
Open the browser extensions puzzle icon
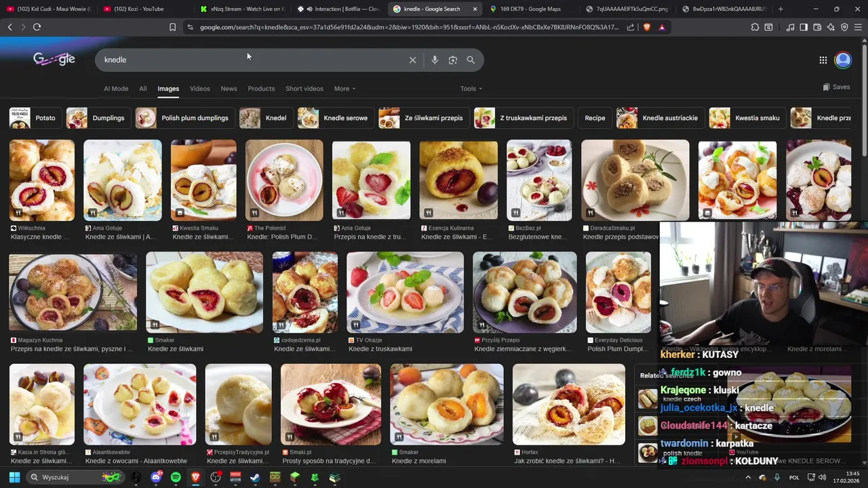click(755, 27)
